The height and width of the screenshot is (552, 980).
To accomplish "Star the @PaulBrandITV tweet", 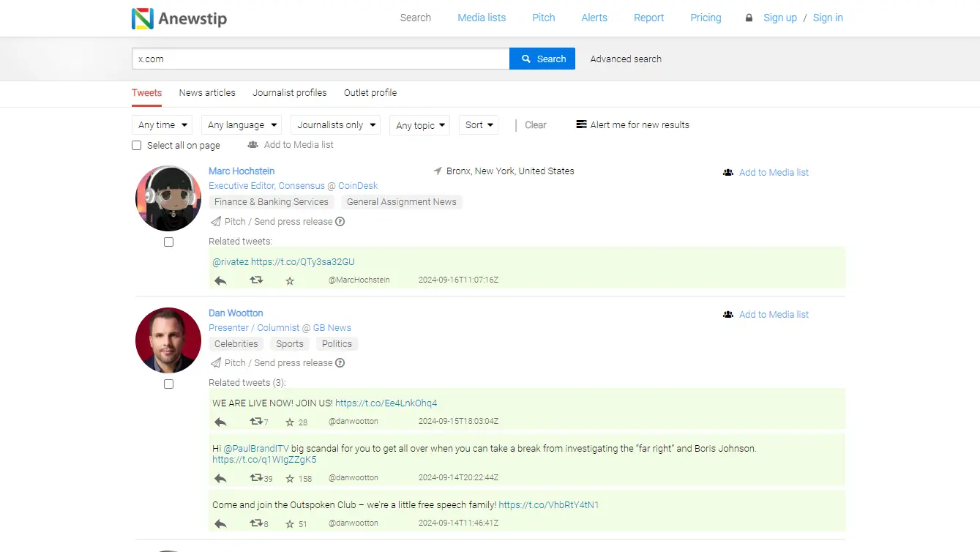I will (290, 478).
